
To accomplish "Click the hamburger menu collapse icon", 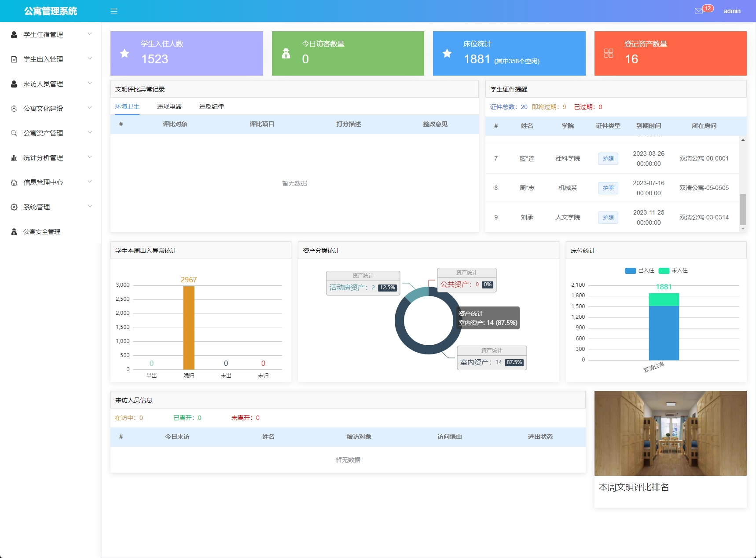I will 114,11.
